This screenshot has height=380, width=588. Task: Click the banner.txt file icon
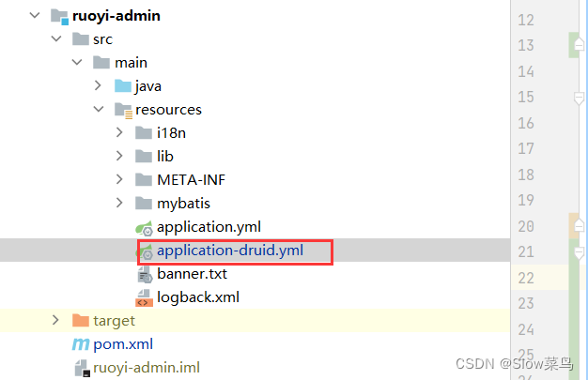[x=145, y=275]
